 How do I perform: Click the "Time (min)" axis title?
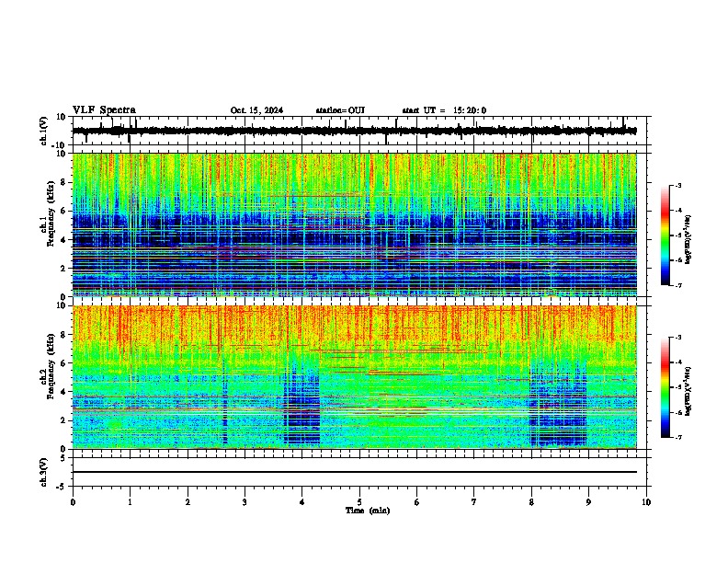368,511
